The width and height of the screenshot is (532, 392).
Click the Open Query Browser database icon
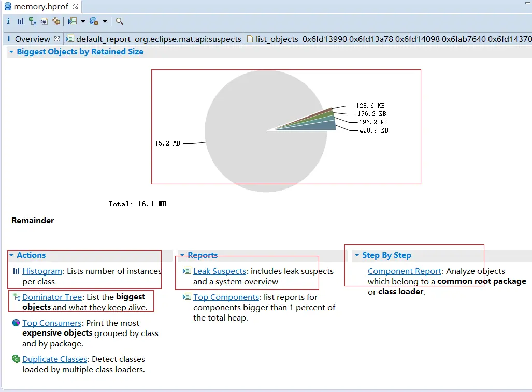[x=94, y=21]
